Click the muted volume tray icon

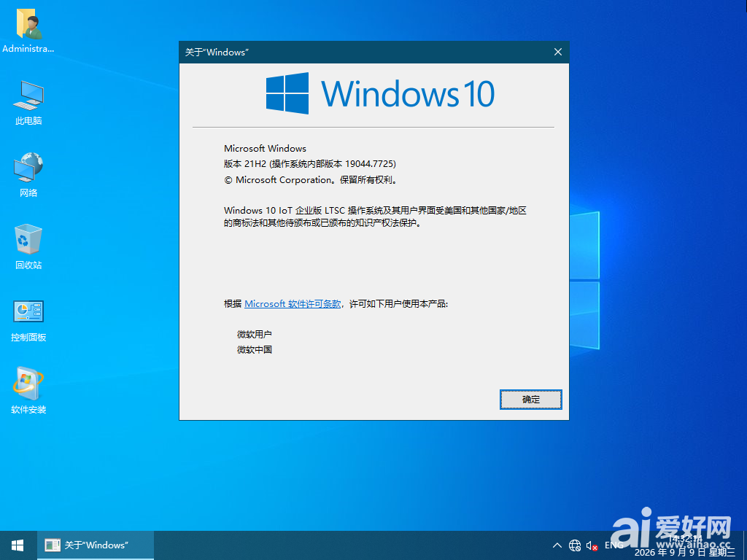592,545
